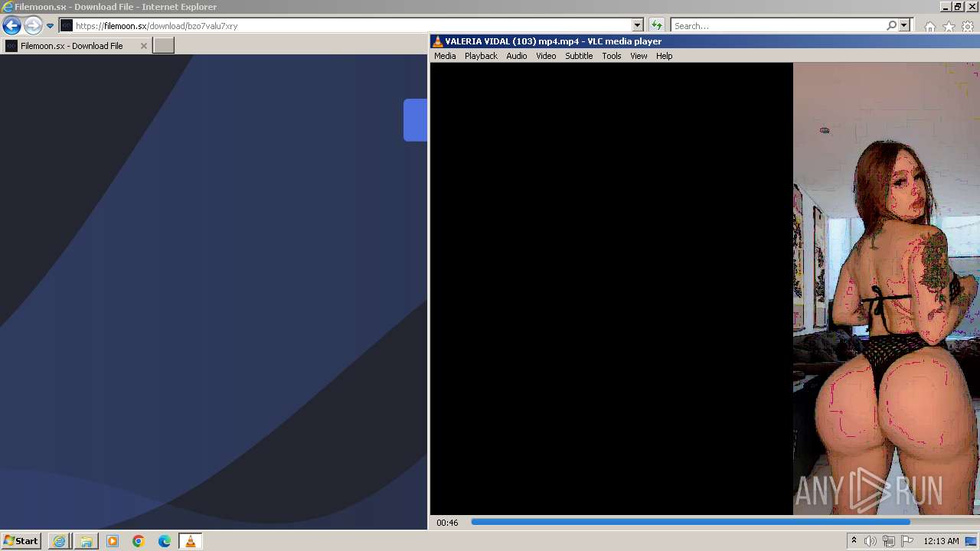Select the Filemoon.sx - Download File tab

coord(77,46)
